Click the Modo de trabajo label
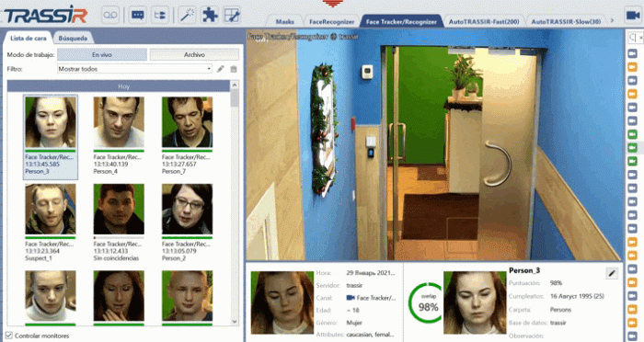Image resolution: width=644 pixels, height=342 pixels. coord(30,54)
